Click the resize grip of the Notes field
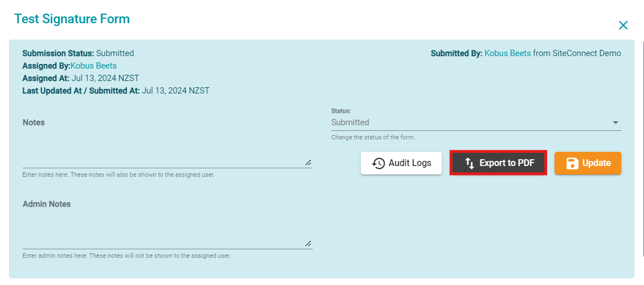The height and width of the screenshot is (285, 644). tap(308, 163)
